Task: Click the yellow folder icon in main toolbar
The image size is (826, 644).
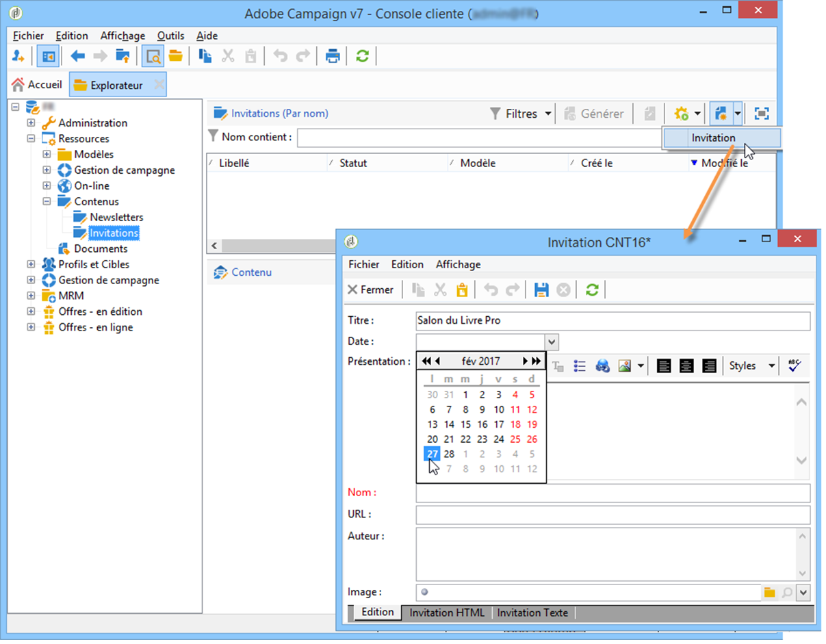Action: pyautogui.click(x=176, y=57)
